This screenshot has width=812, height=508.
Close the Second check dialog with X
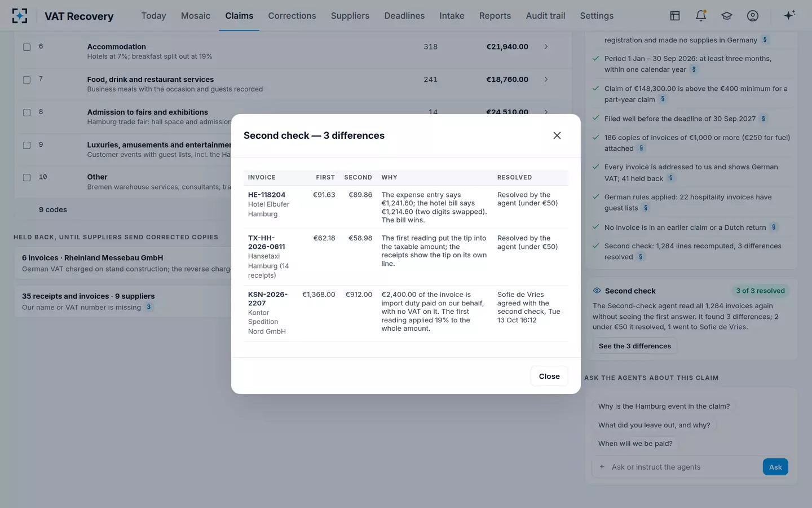pyautogui.click(x=557, y=135)
